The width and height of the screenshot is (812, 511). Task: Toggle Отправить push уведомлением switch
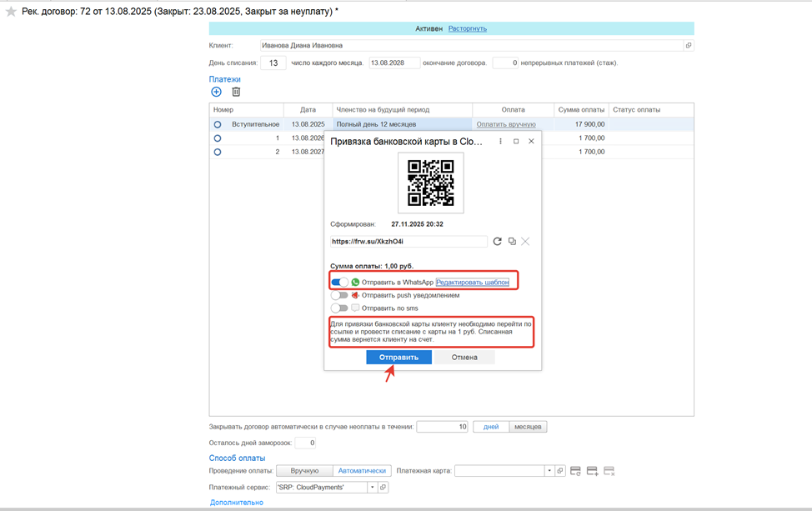[x=339, y=295]
